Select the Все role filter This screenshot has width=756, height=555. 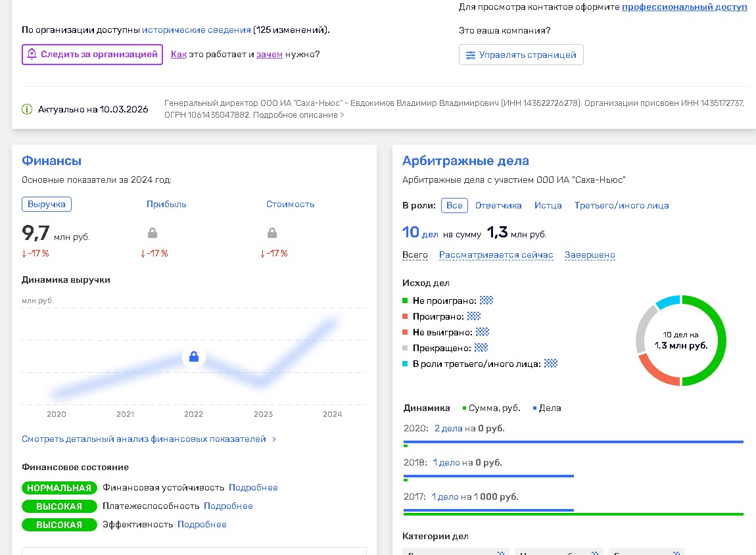pyautogui.click(x=454, y=205)
